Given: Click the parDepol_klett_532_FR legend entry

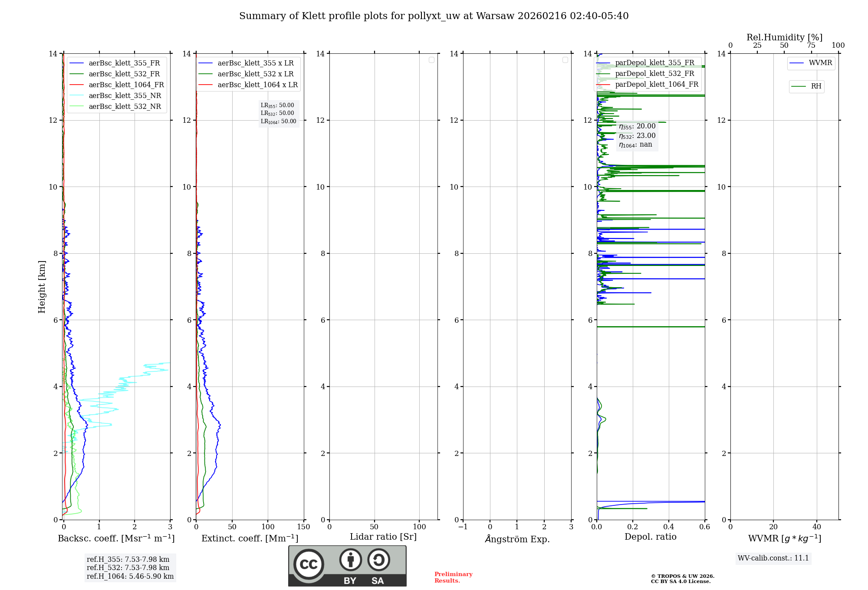Looking at the screenshot, I should tap(654, 73).
